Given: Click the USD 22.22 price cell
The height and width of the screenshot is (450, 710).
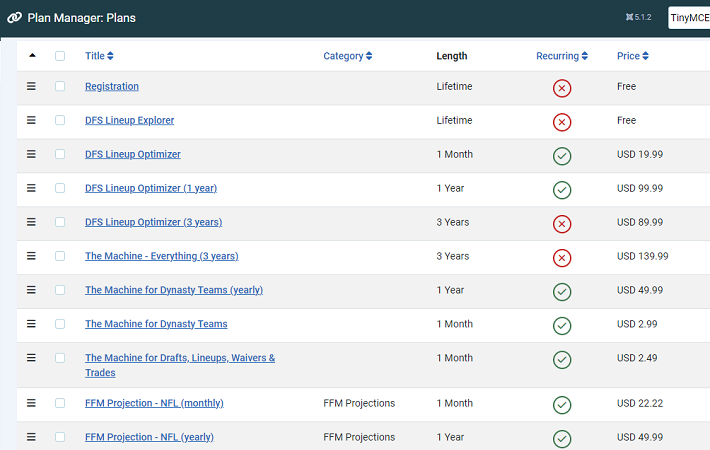Looking at the screenshot, I should pyautogui.click(x=640, y=403).
